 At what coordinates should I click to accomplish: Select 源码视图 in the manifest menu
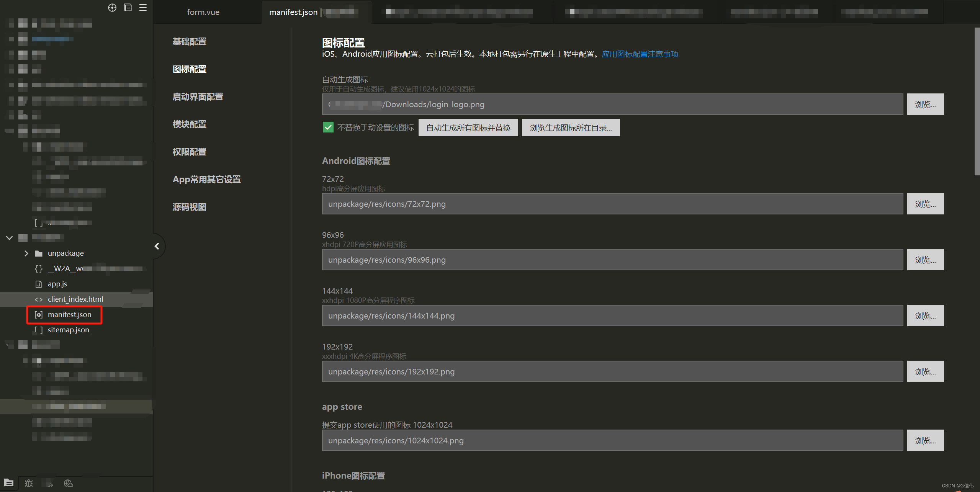189,207
